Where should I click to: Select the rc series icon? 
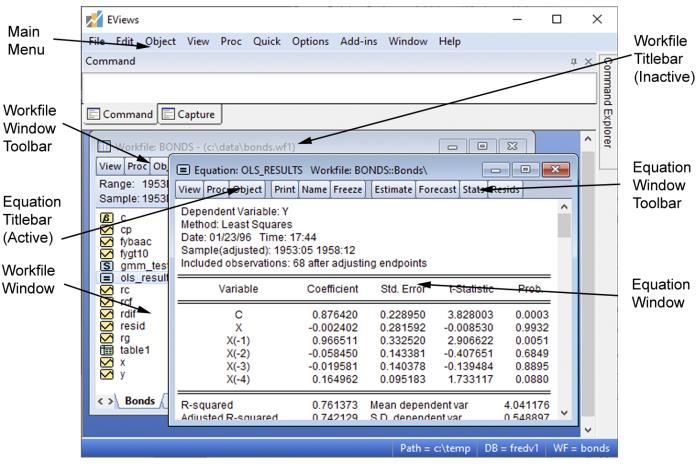tap(107, 290)
